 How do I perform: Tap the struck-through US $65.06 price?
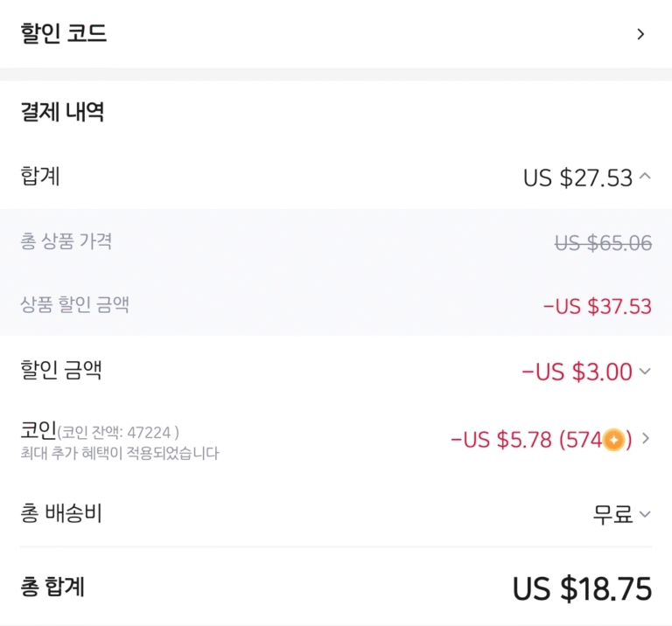pos(604,243)
